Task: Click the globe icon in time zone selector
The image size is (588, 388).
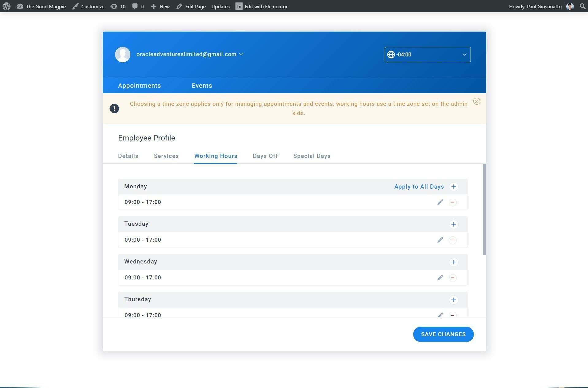Action: coord(391,55)
